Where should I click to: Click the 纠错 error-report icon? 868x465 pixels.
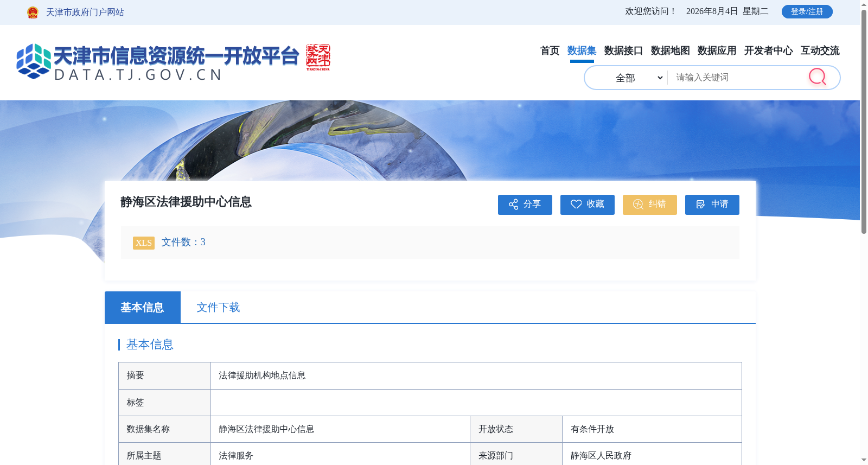click(638, 205)
